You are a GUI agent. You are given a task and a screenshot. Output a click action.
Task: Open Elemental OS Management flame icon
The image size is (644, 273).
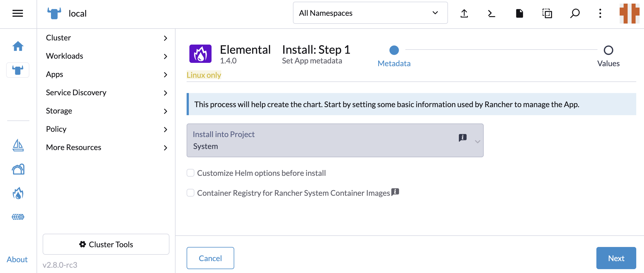(18, 193)
